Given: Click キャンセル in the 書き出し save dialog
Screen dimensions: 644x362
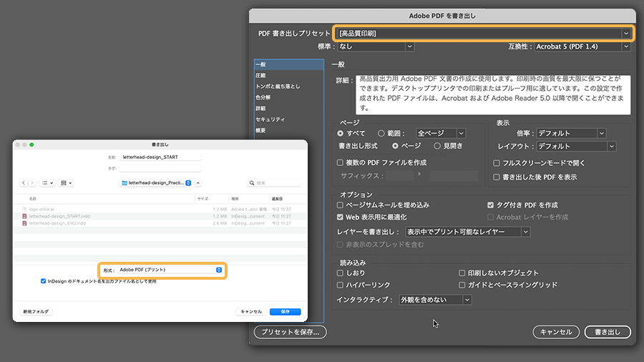Looking at the screenshot, I should pyautogui.click(x=251, y=311).
